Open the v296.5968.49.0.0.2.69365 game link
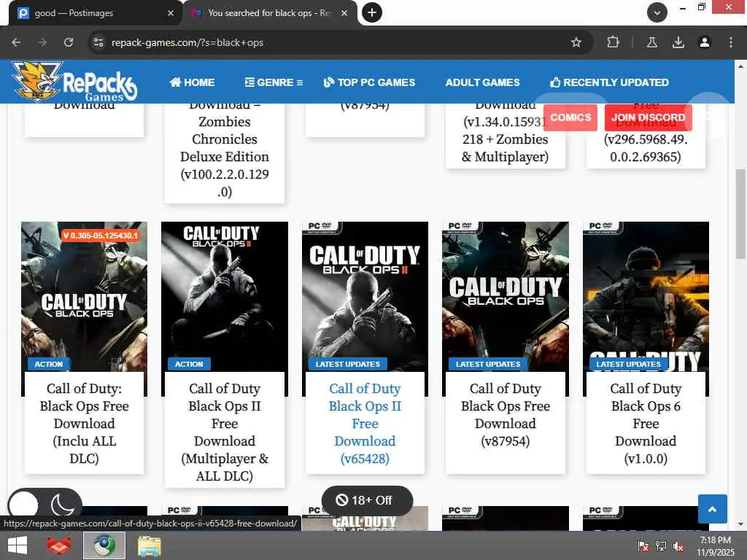The image size is (747, 560). coord(646,148)
